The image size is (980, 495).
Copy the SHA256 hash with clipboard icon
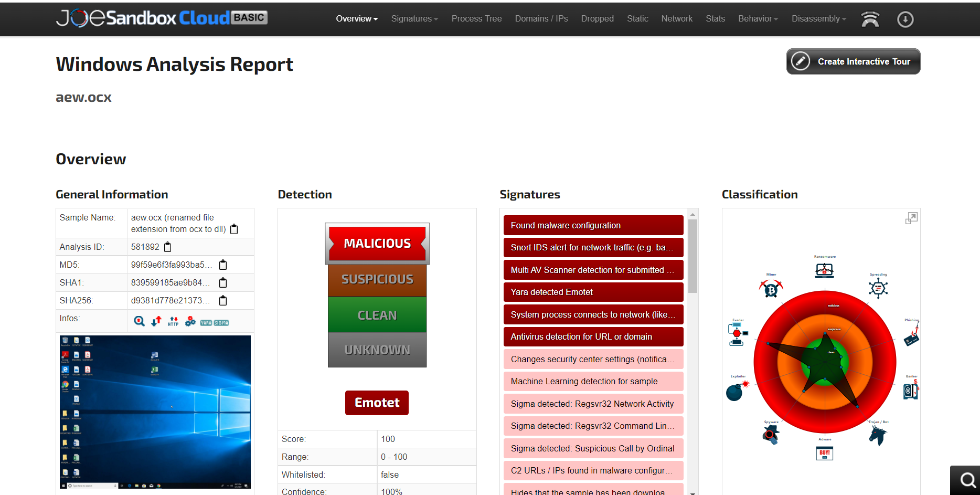[223, 300]
